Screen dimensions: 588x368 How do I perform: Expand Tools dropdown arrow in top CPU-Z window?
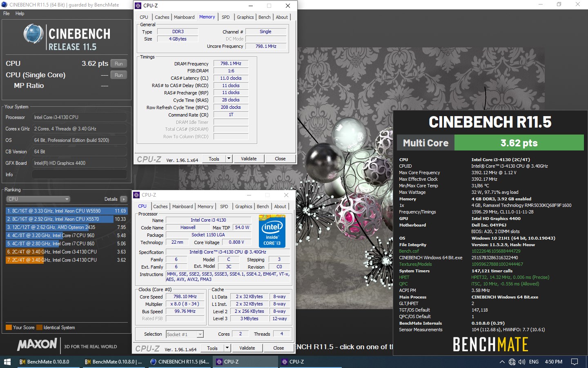pos(229,159)
